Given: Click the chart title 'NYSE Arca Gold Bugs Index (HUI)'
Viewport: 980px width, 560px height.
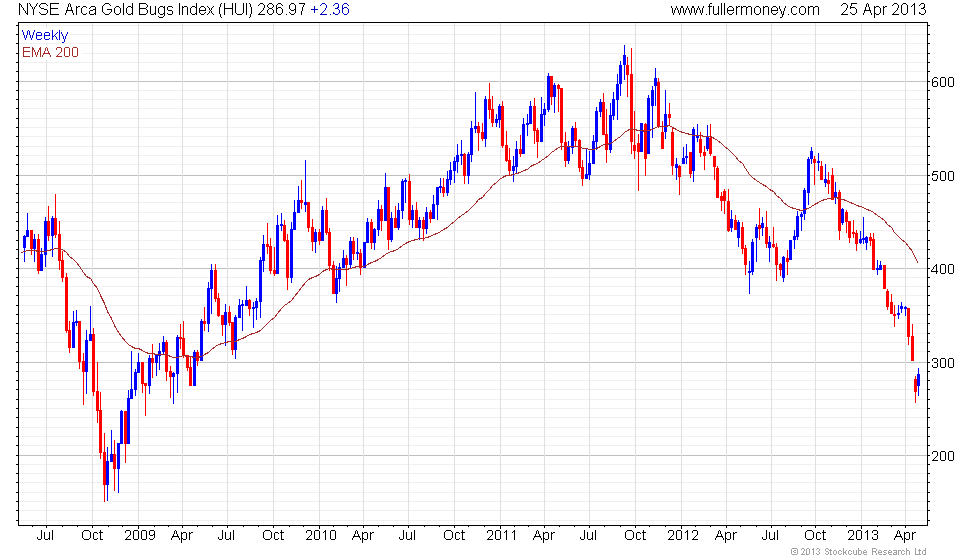Looking at the screenshot, I should (135, 10).
